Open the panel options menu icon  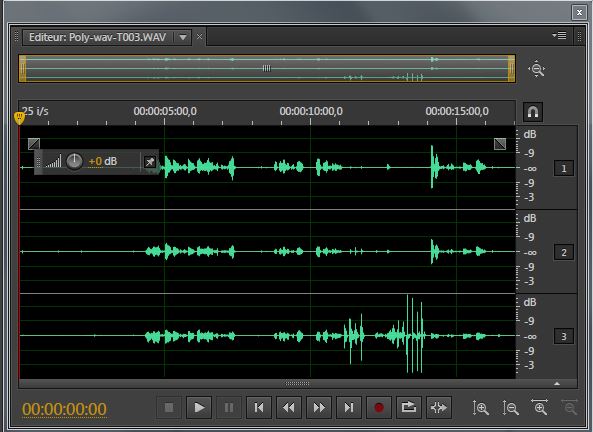tap(559, 36)
